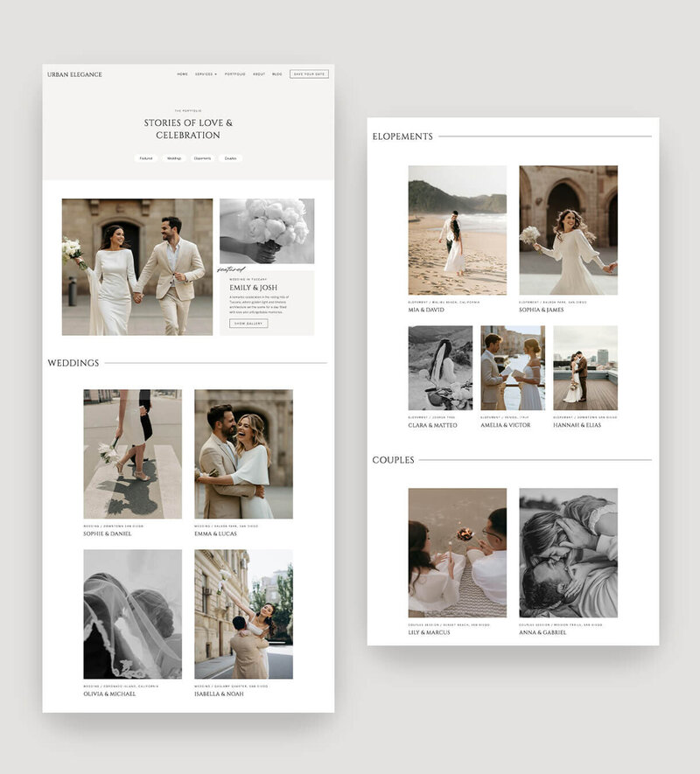The width and height of the screenshot is (700, 774).
Task: Choose the Elopements filter pill
Action: coord(202,158)
